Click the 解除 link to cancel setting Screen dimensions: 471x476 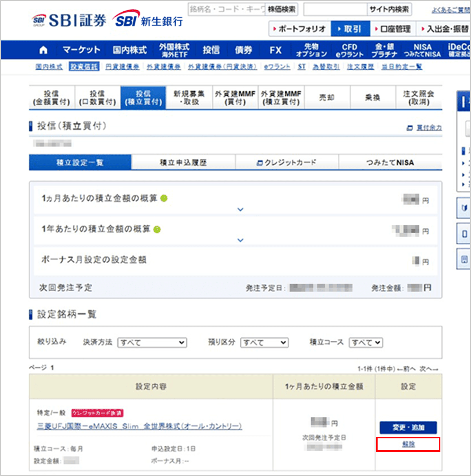[408, 444]
